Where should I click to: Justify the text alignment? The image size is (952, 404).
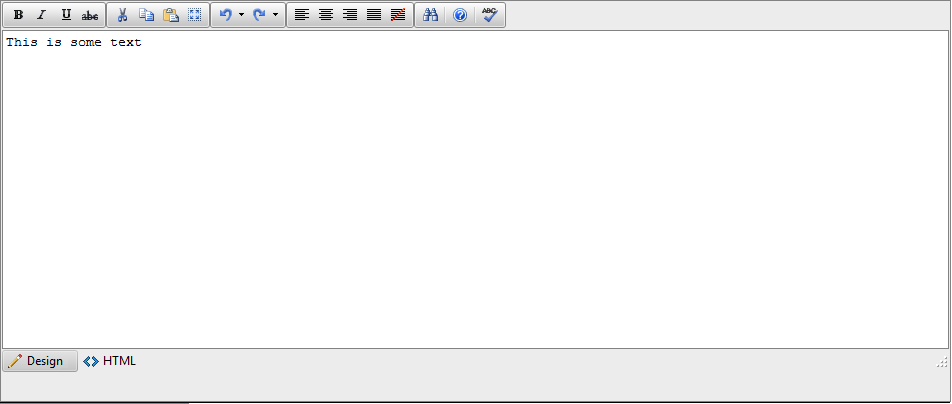tap(374, 15)
